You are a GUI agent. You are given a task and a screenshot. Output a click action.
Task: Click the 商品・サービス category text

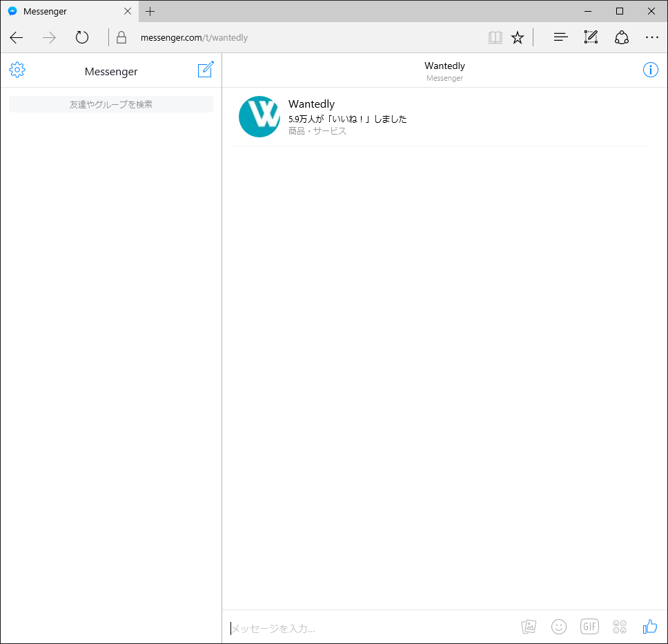[317, 131]
